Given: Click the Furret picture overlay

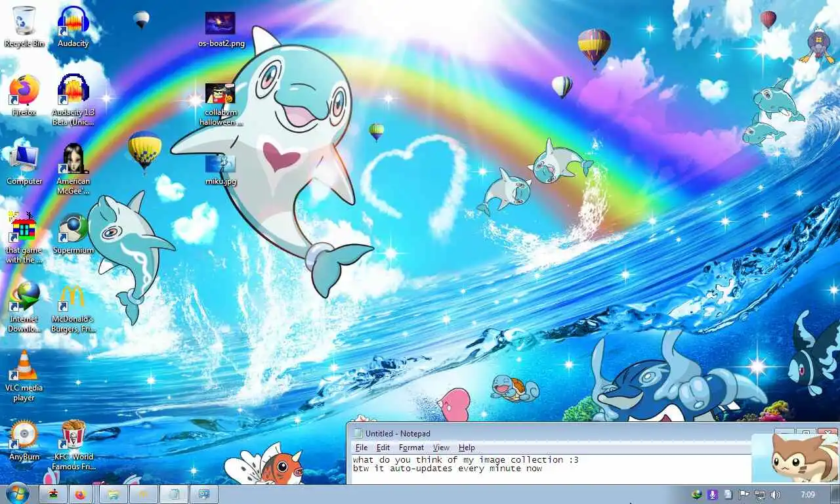Looking at the screenshot, I should point(795,458).
